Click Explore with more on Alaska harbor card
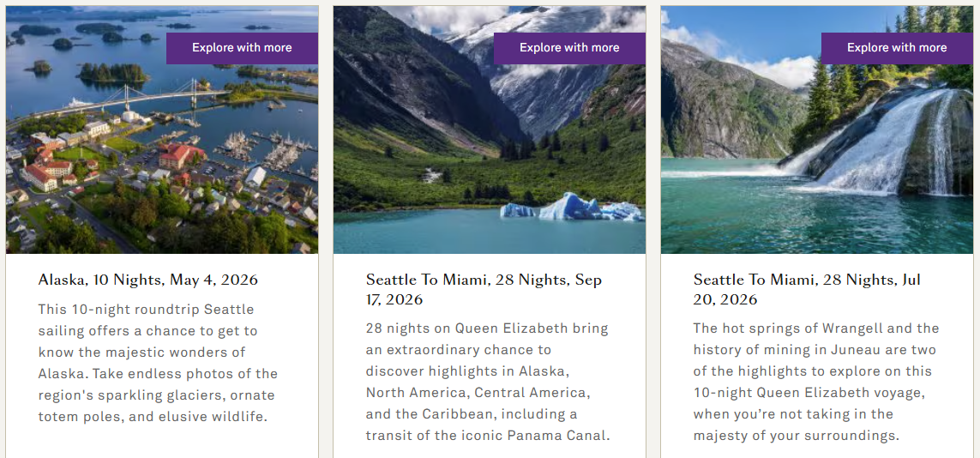 [242, 48]
